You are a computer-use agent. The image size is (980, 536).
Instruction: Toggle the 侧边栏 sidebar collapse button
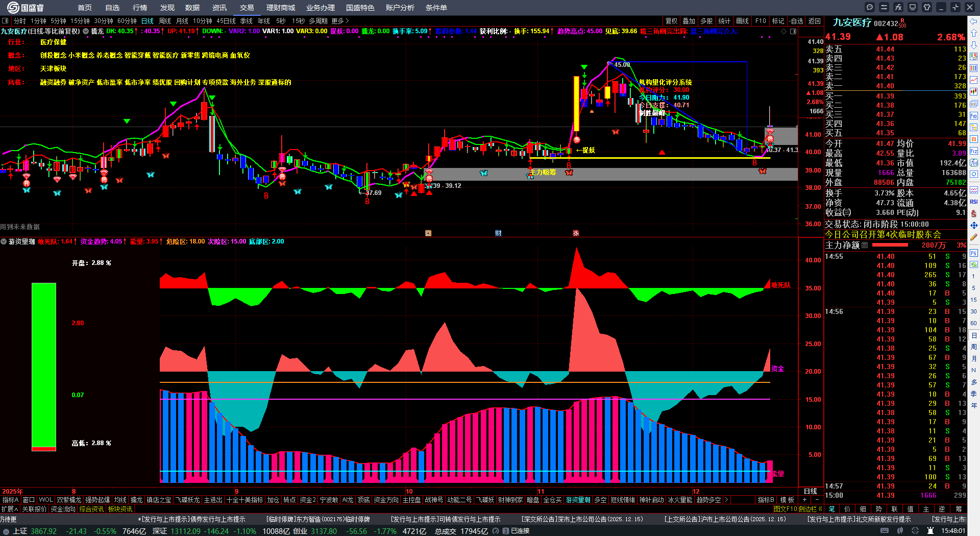(x=811, y=509)
